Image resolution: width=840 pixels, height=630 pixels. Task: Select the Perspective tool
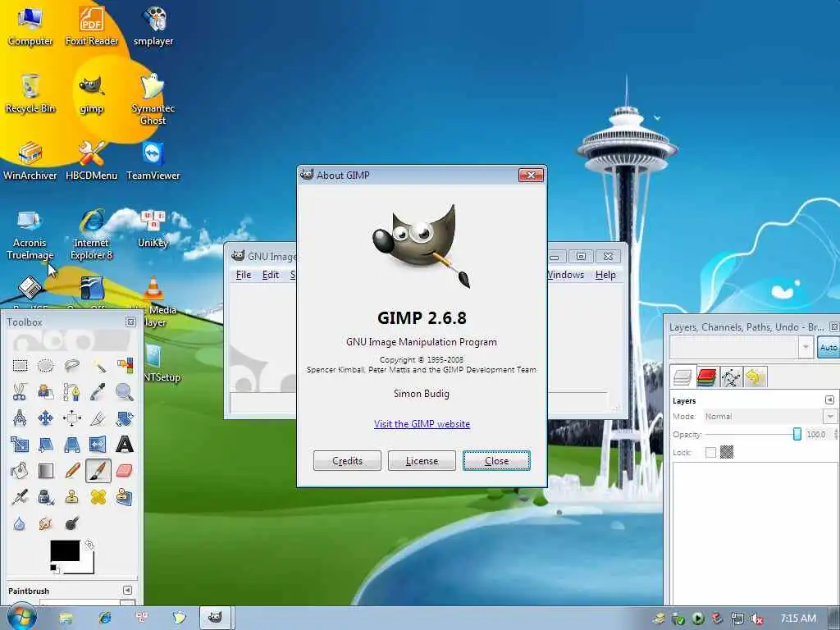[72, 444]
